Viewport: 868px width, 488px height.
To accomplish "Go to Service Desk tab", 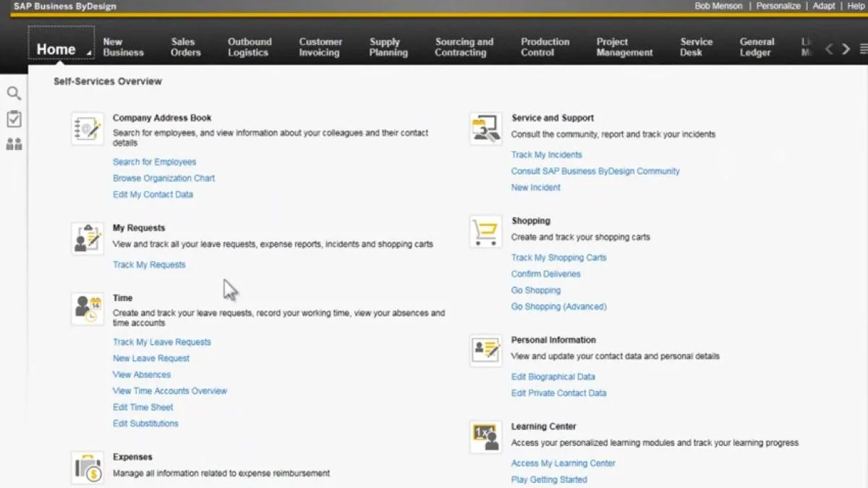I will (x=697, y=47).
